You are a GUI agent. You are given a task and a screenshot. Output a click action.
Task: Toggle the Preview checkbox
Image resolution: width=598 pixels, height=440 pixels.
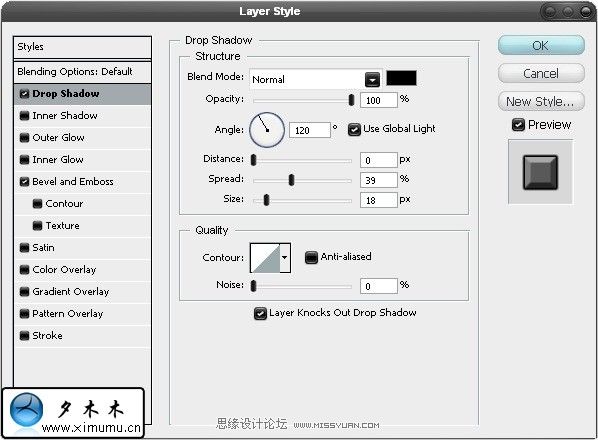point(518,125)
